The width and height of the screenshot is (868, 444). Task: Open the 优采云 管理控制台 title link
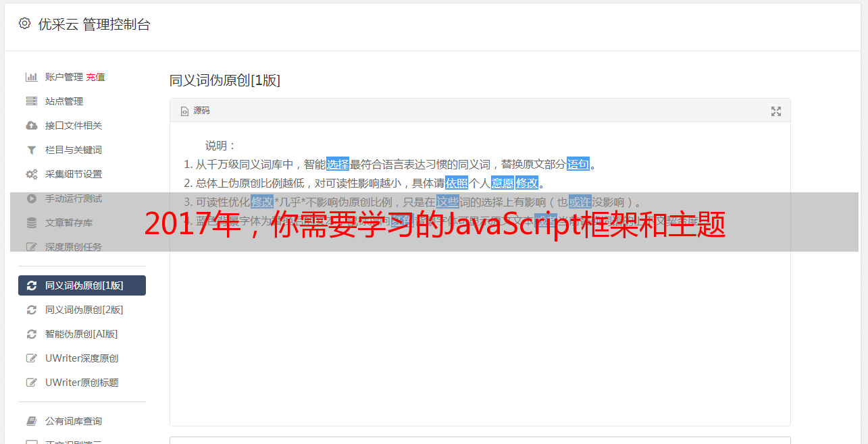(x=94, y=24)
